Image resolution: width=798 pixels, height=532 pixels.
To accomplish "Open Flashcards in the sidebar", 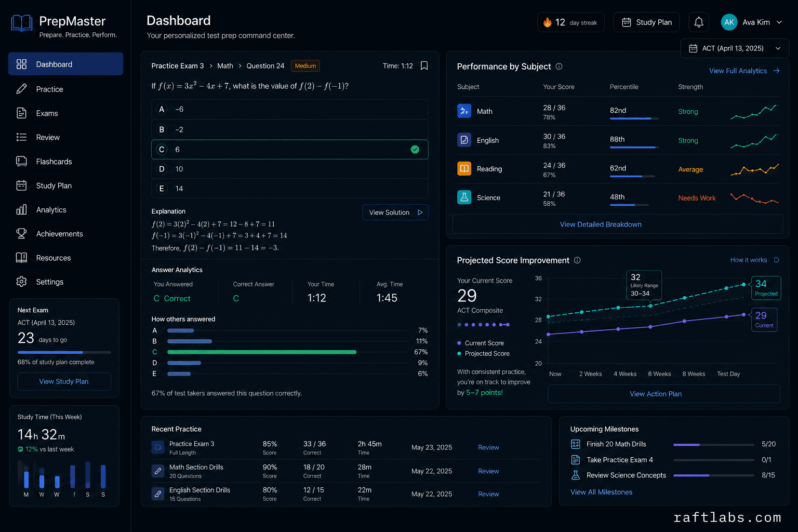I will pyautogui.click(x=65, y=162).
